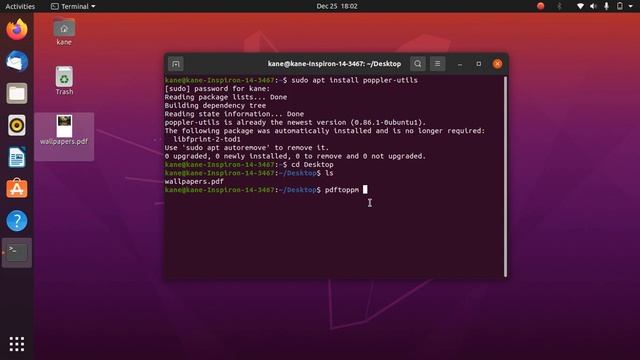Click the red recording indicator
The width and height of the screenshot is (640, 360).
pyautogui.click(x=540, y=6)
